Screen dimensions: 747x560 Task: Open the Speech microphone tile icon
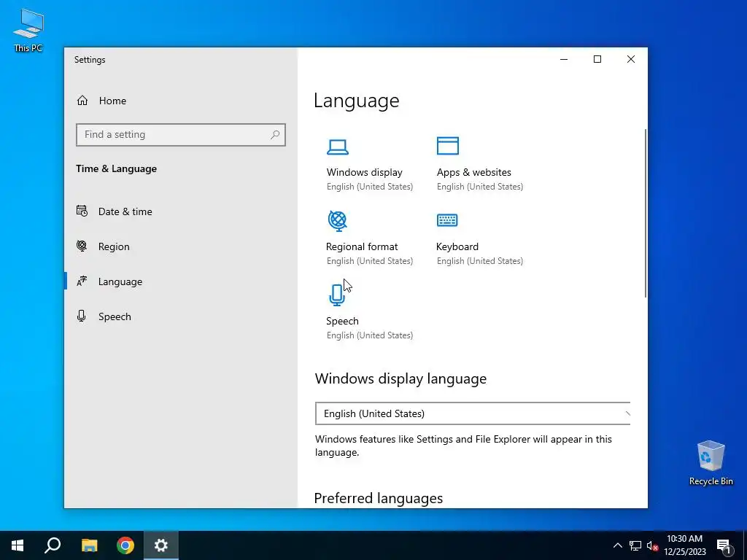(x=337, y=295)
